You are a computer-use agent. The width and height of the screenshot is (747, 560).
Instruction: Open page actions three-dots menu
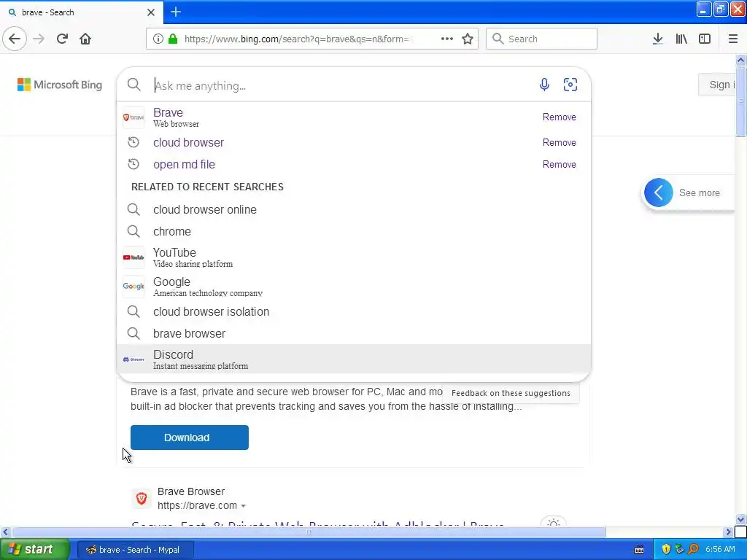(447, 39)
